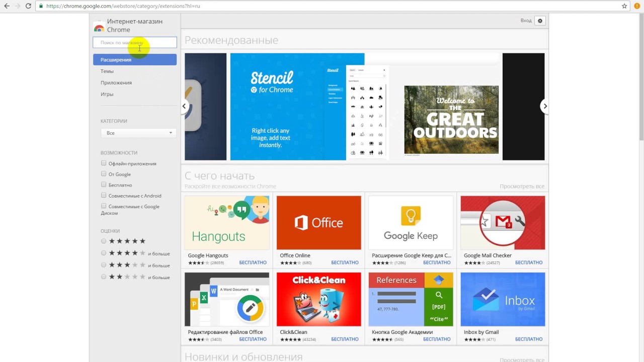Select the Расширения section
The width and height of the screenshot is (644, 362).
135,59
